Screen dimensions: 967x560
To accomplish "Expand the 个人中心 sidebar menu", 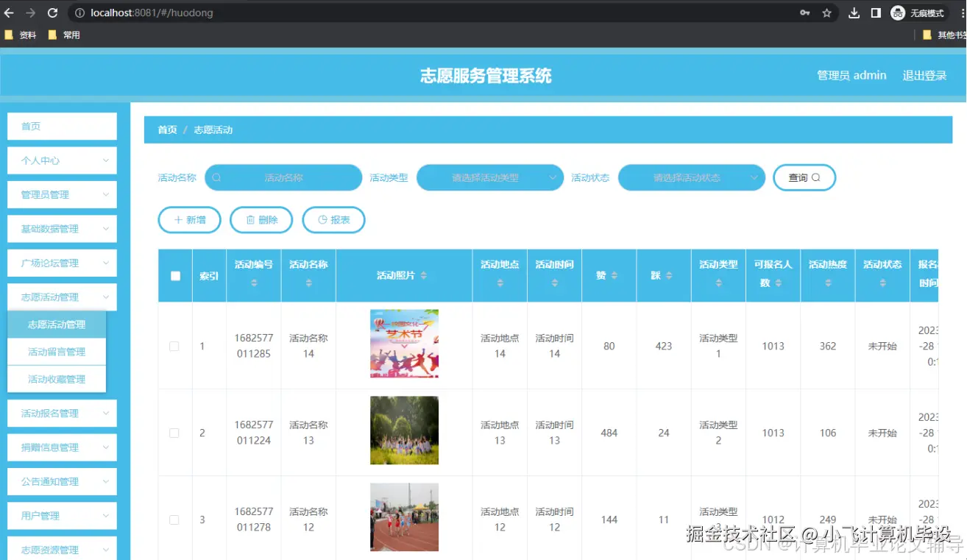I will click(62, 160).
